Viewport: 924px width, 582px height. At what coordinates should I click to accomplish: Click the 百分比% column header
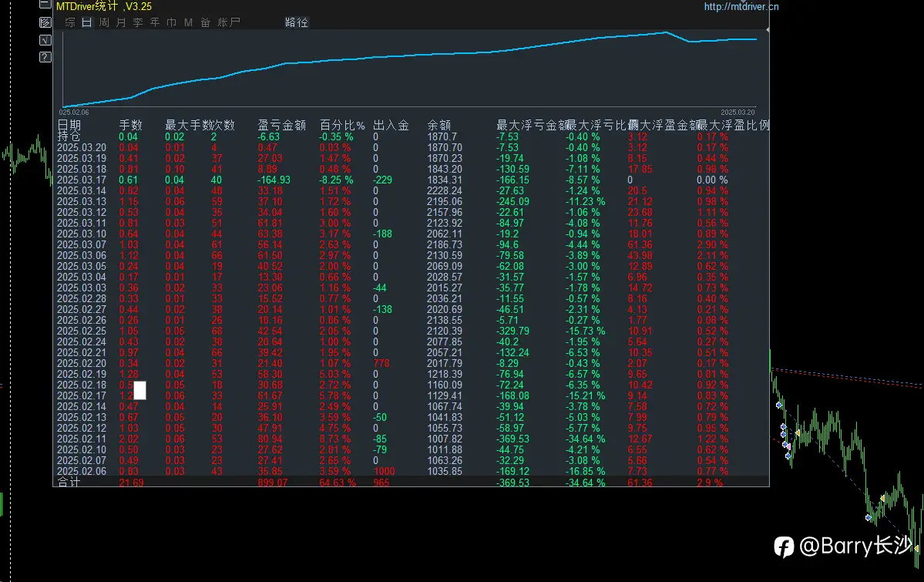coord(342,125)
